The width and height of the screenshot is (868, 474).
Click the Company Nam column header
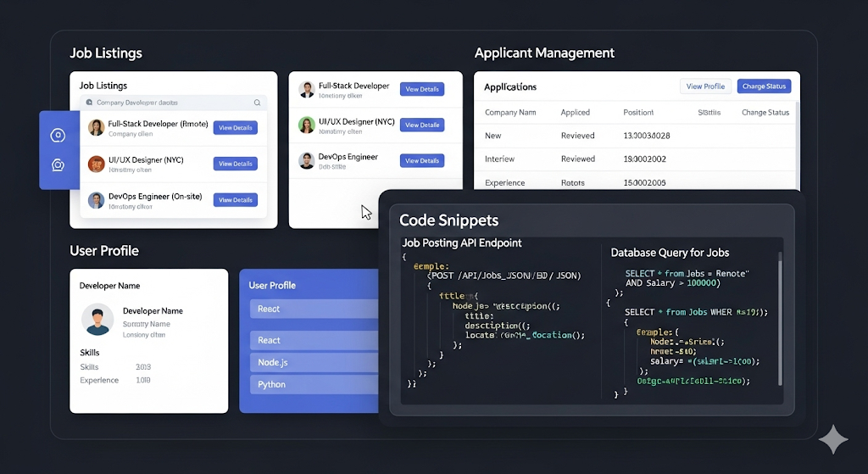pos(509,113)
